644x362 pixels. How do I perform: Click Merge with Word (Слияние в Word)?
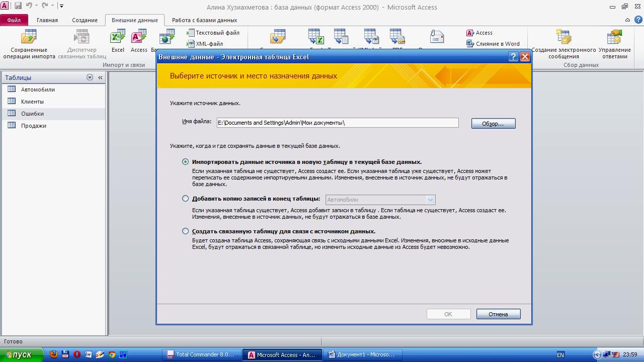pos(493,44)
